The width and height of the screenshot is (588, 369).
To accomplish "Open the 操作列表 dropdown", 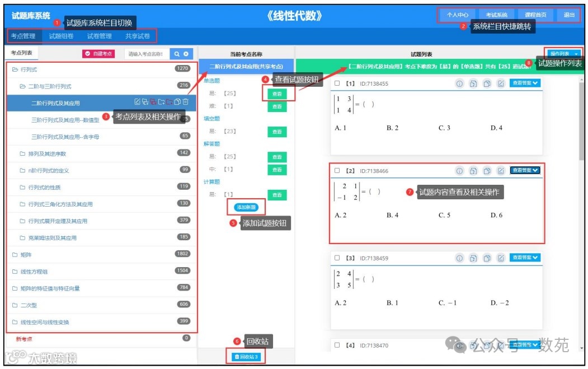I will click(x=564, y=54).
